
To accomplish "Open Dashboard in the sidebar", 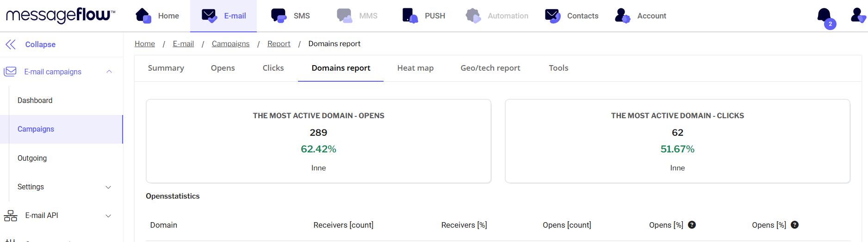I will (35, 101).
